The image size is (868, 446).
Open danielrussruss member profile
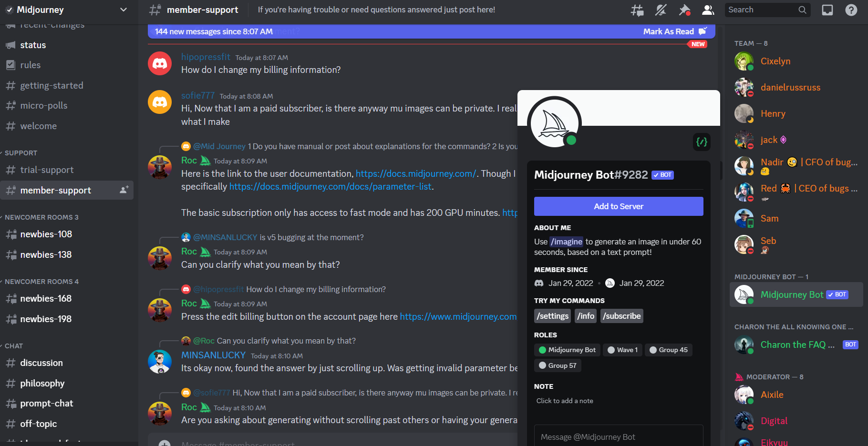pos(796,88)
